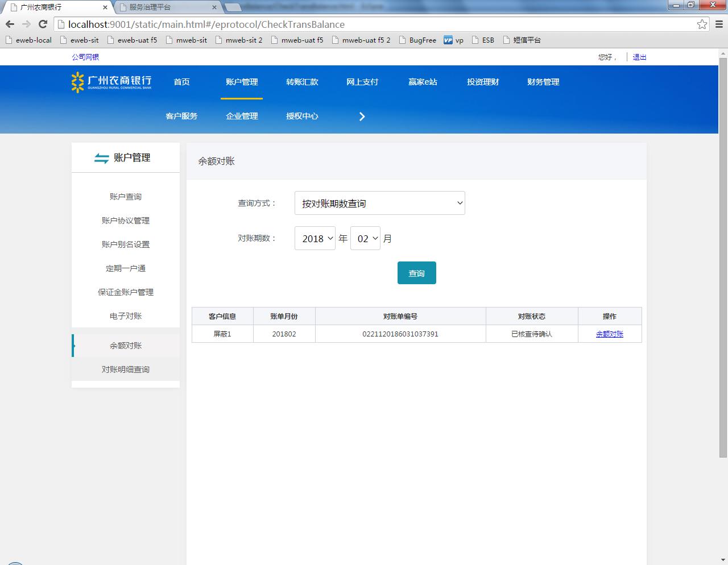
Task: Select 账户管理 in the top navigation
Action: tap(242, 82)
